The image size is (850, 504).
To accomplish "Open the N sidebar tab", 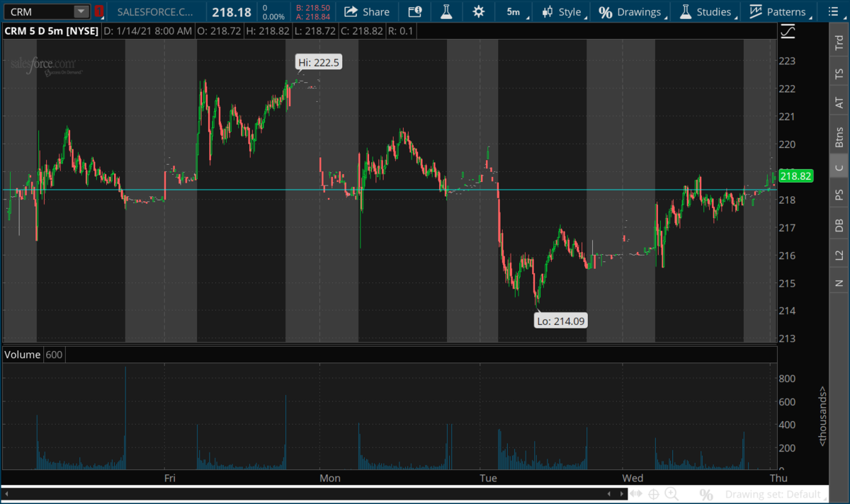I will [839, 282].
